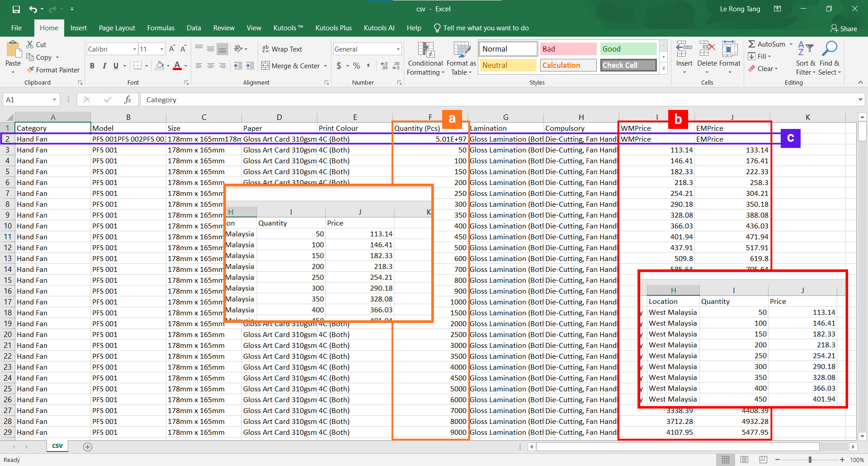
Task: Click the AutoSum sigma icon
Action: [751, 44]
